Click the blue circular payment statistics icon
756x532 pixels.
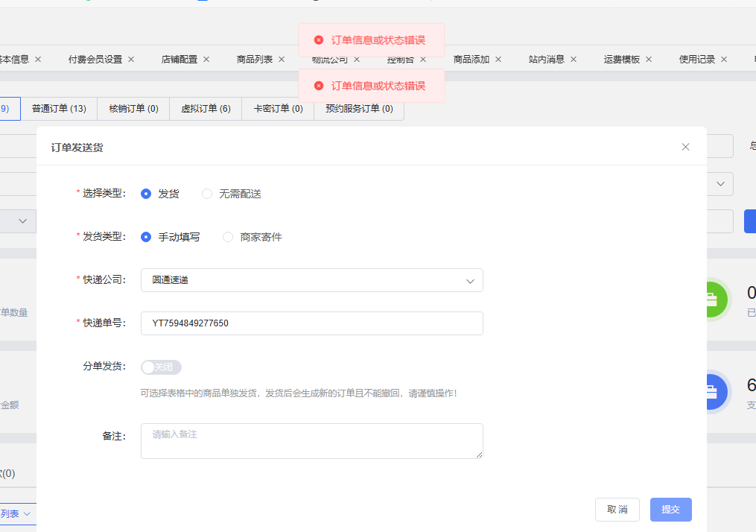tap(713, 391)
